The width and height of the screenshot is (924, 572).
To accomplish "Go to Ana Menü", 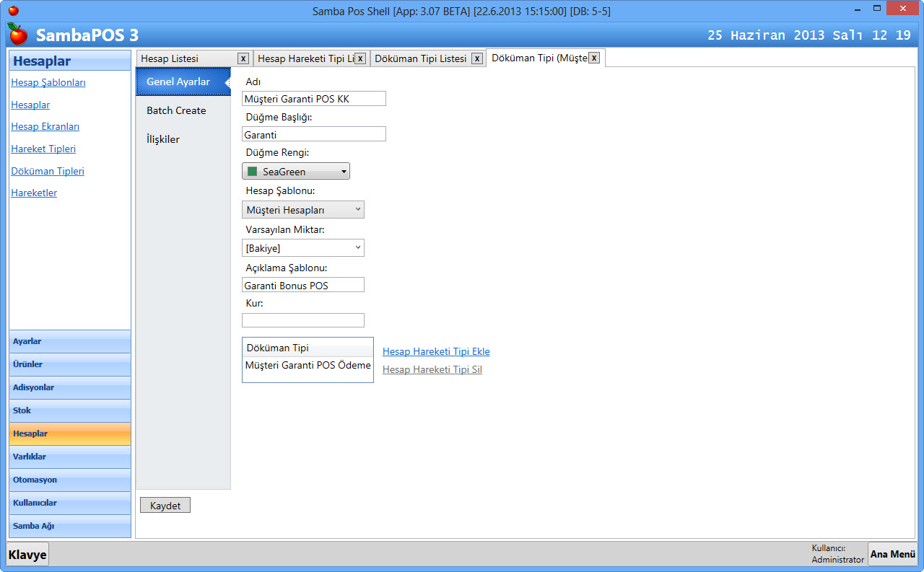I will tap(892, 554).
